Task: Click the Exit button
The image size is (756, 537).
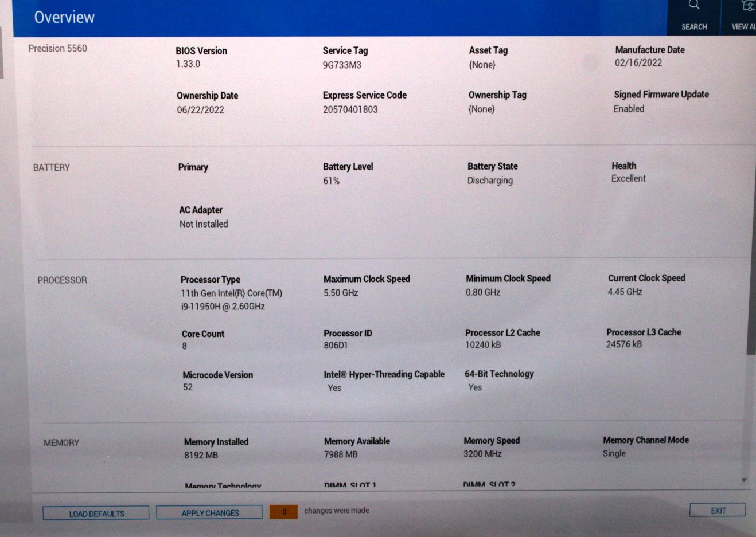Action: (x=718, y=511)
